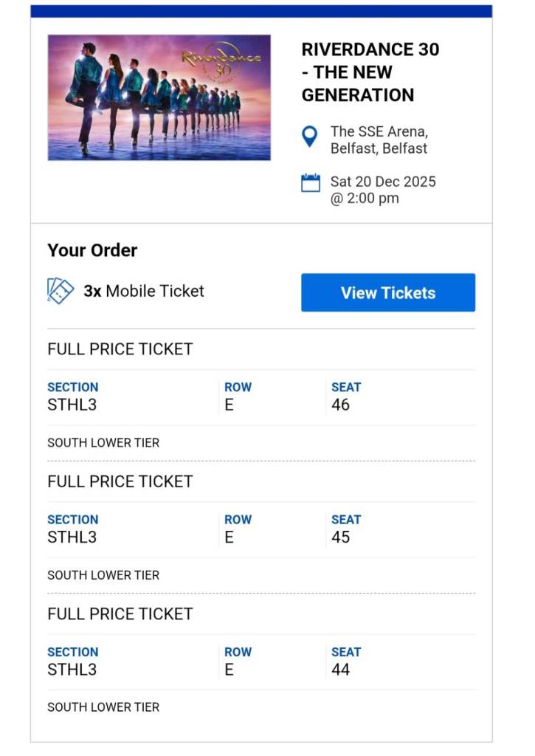Click the row E value beside seat 45
Screen dimensions: 535x756
229,537
